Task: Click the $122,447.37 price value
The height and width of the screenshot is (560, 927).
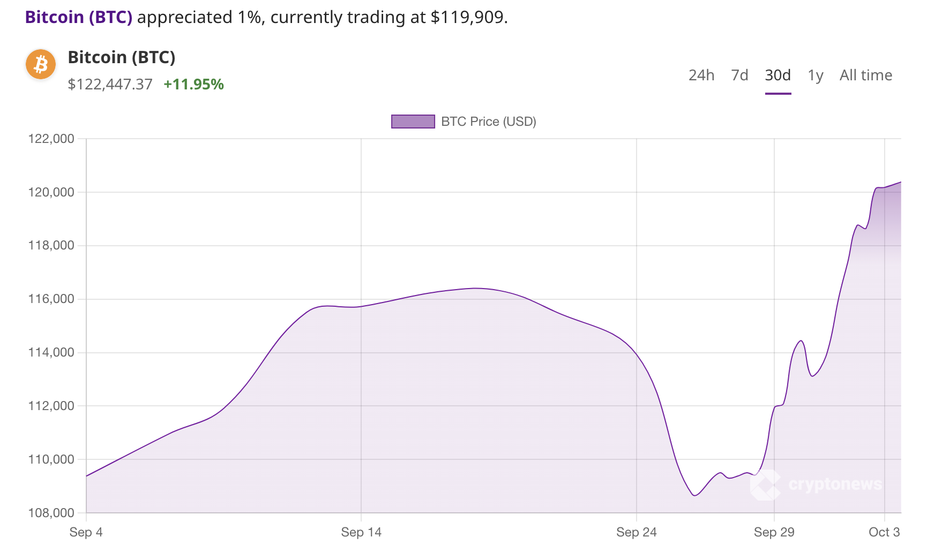Action: 110,85
